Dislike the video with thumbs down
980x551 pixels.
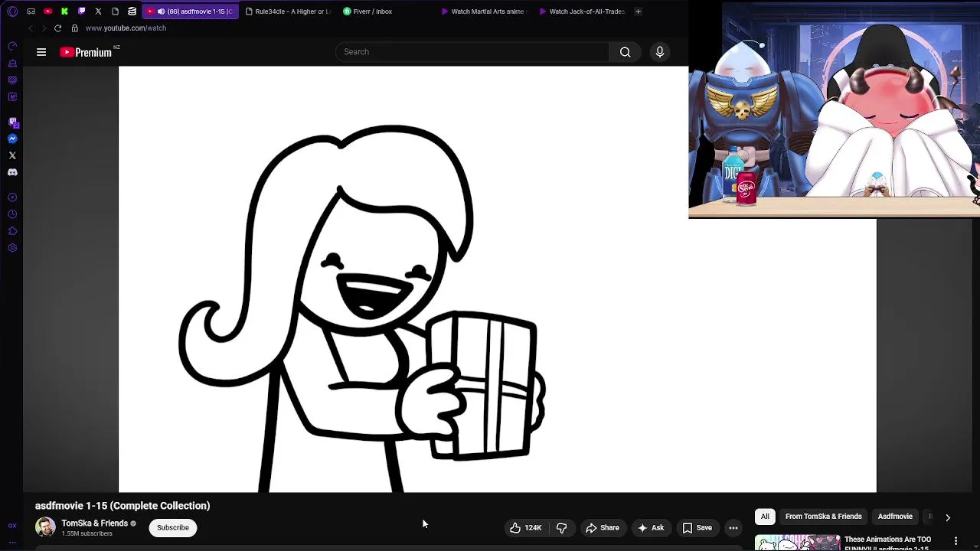(x=561, y=527)
